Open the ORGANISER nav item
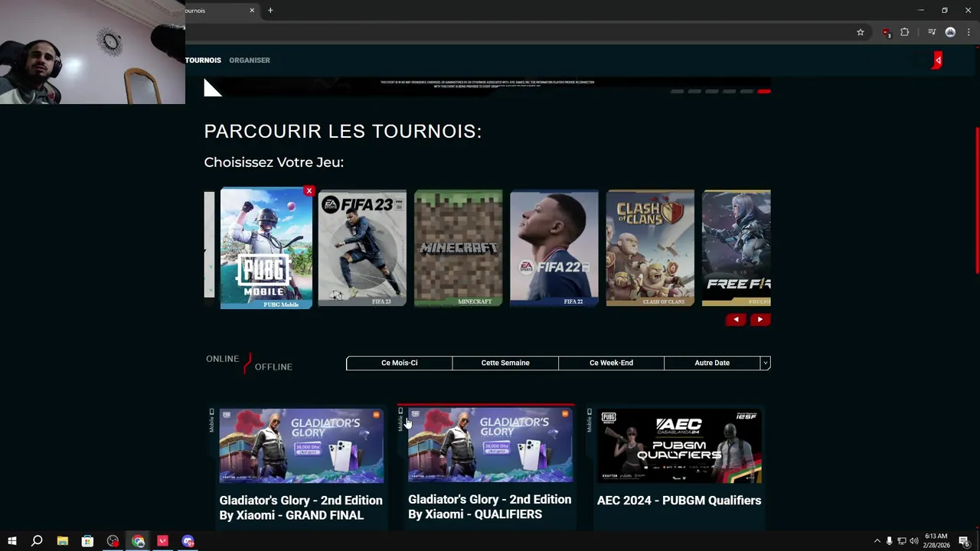 (x=250, y=60)
